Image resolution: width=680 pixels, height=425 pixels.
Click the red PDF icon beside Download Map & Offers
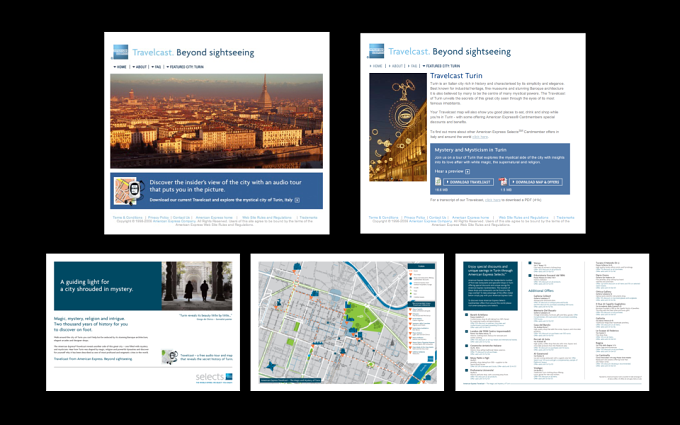coord(503,182)
